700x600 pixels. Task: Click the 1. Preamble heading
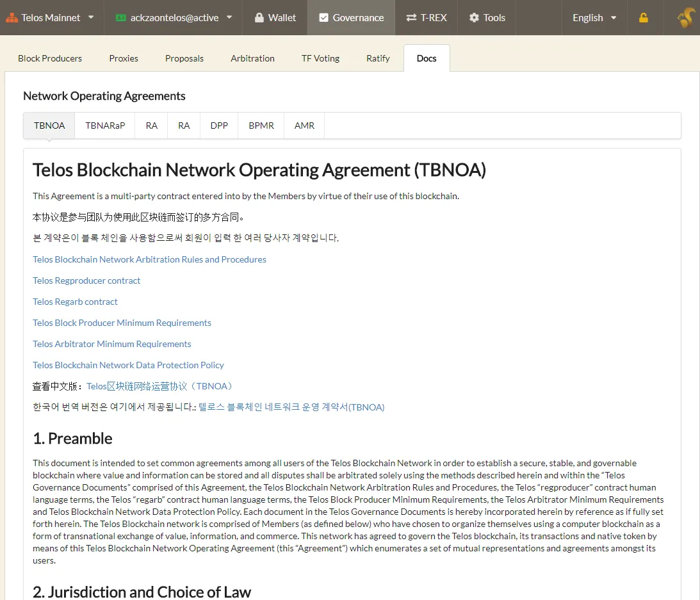(x=72, y=439)
